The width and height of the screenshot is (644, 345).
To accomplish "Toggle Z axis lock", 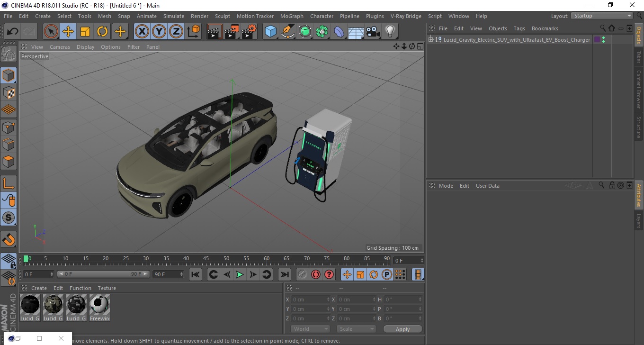I will (176, 32).
